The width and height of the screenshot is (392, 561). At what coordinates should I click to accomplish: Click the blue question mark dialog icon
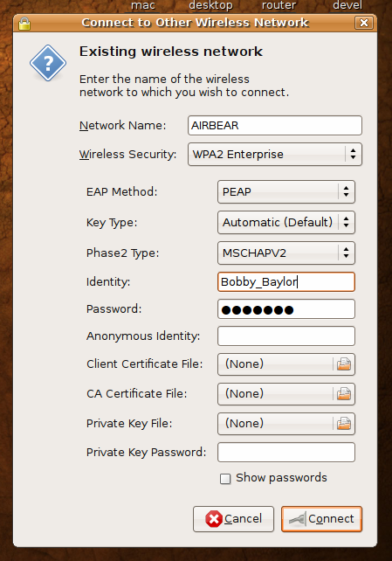(x=48, y=63)
